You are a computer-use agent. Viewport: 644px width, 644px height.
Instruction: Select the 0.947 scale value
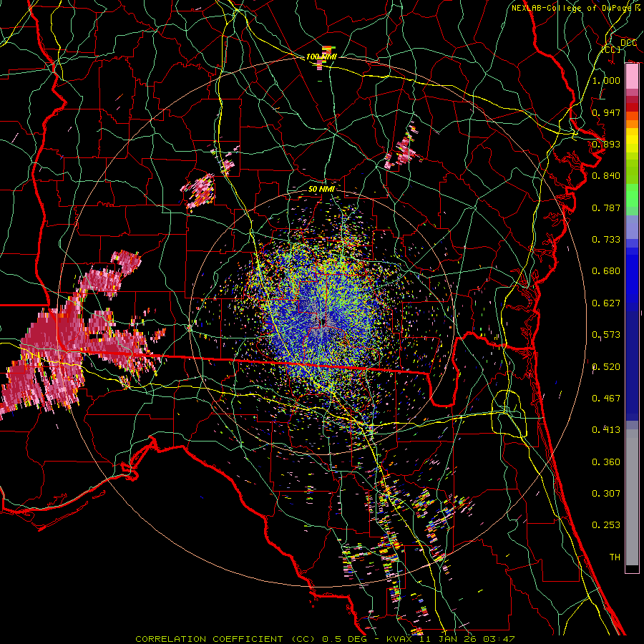tap(606, 112)
